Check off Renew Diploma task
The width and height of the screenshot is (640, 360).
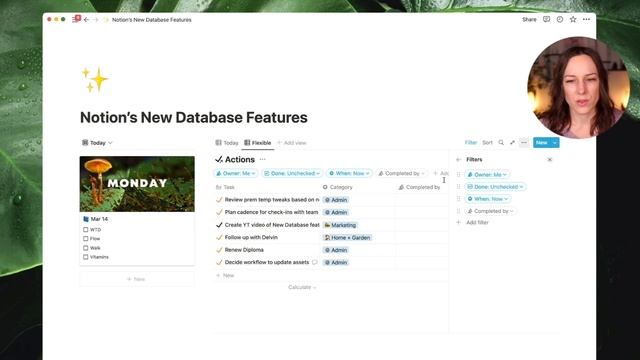click(219, 250)
